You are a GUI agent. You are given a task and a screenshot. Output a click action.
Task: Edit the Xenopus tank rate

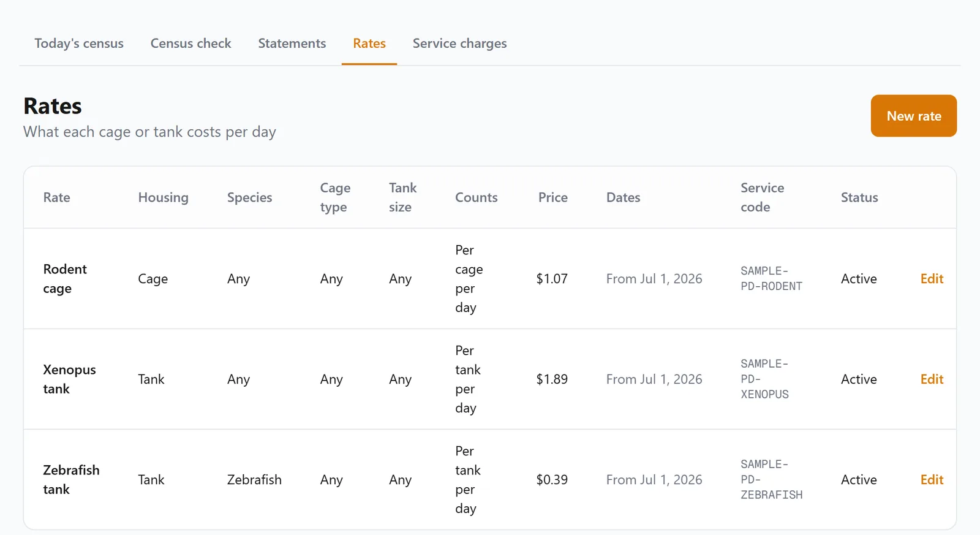click(932, 379)
